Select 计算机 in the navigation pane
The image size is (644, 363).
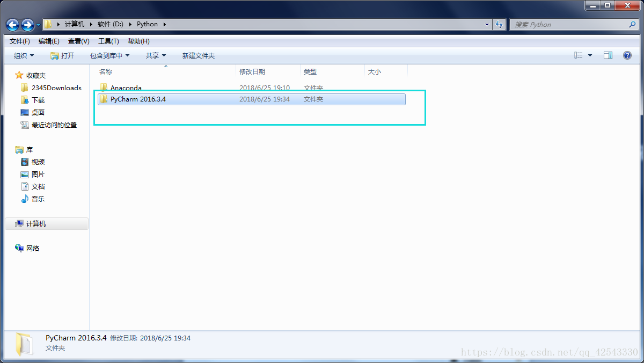(x=36, y=223)
